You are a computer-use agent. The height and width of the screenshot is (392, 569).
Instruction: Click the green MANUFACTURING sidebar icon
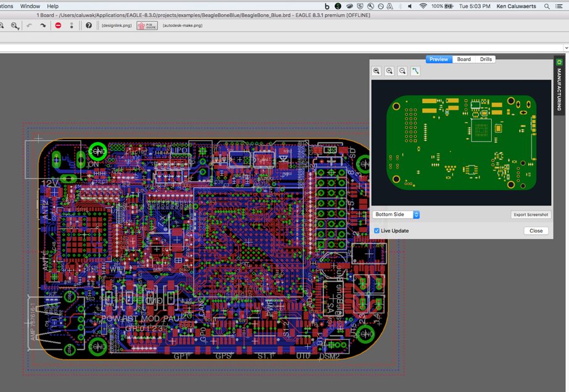tap(559, 62)
